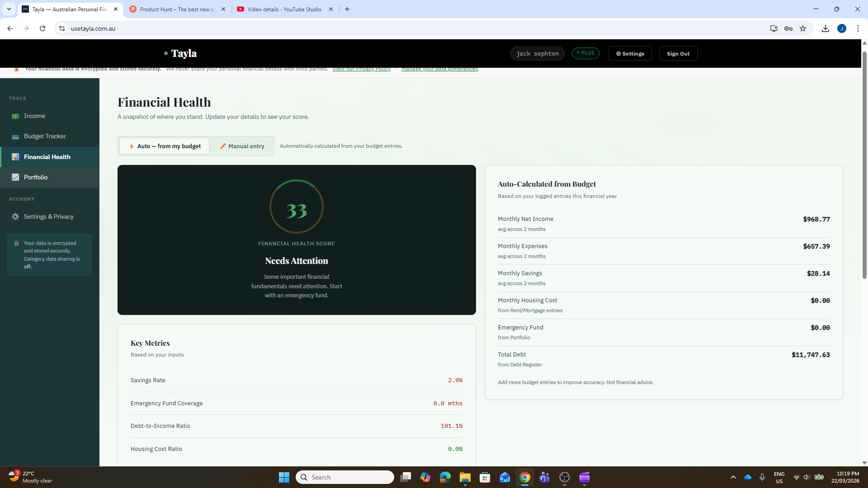Expand hidden icons in the system tray

pos(733,477)
